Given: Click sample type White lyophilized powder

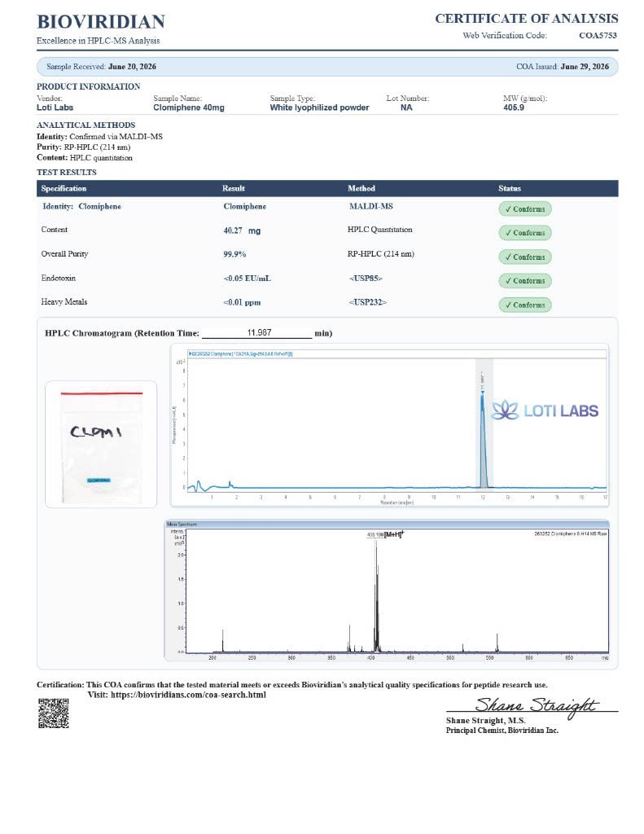Looking at the screenshot, I should (x=319, y=108).
